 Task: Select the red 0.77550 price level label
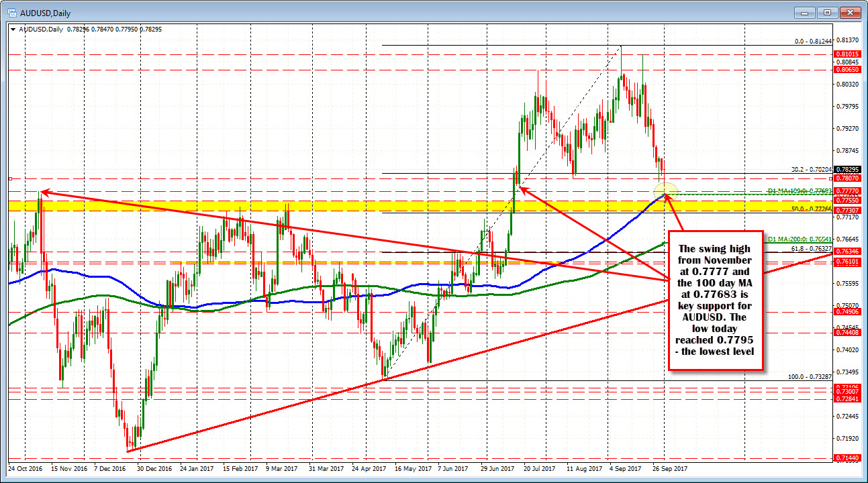(x=846, y=201)
